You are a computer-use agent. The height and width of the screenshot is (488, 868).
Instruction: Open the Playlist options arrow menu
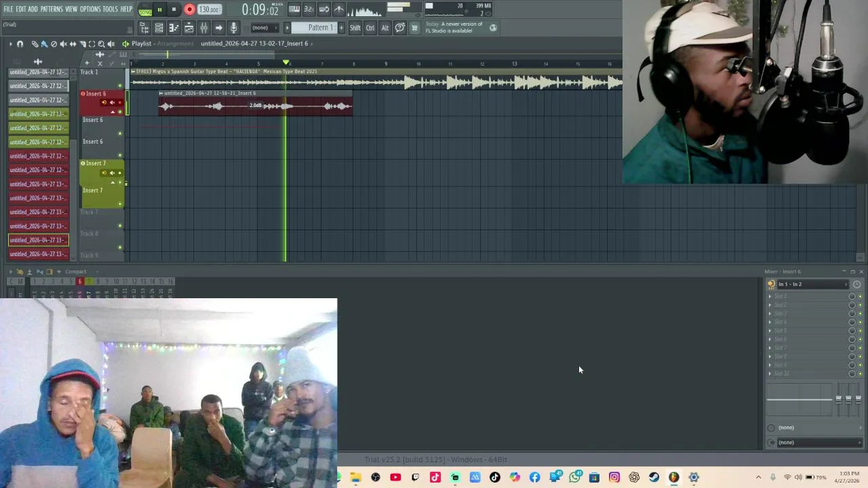point(10,44)
